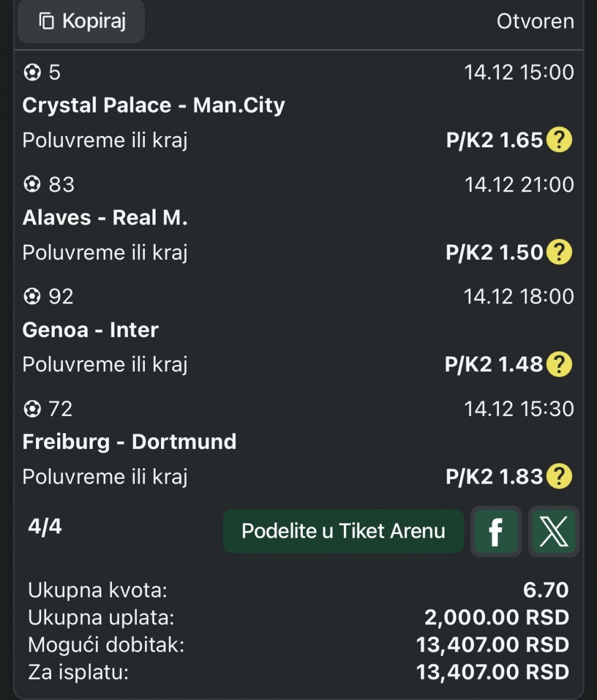Screen dimensions: 597x700
Task: Open help icon for Genoa - Inter odds
Action: point(558,365)
